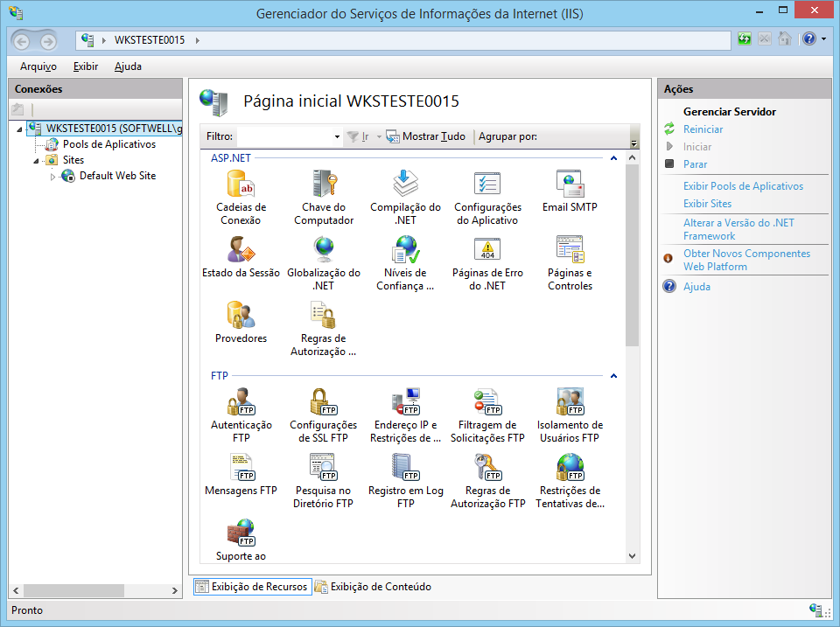Open the Email SMTP feature
Image resolution: width=840 pixels, height=627 pixels.
pos(570,184)
